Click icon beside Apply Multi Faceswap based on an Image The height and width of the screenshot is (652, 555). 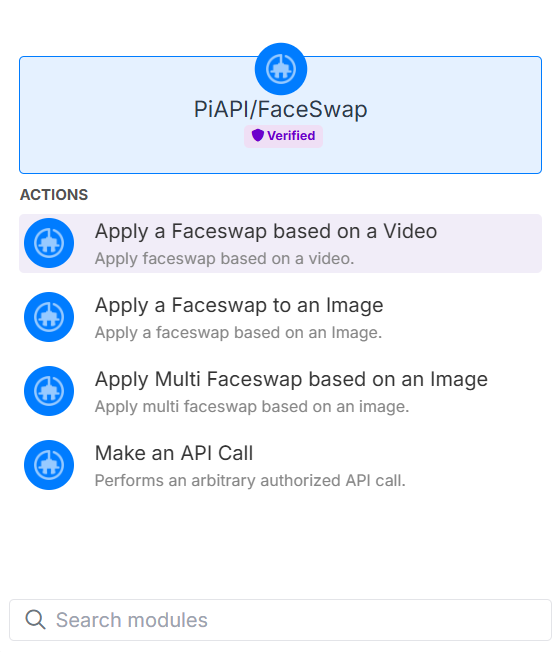pyautogui.click(x=49, y=391)
